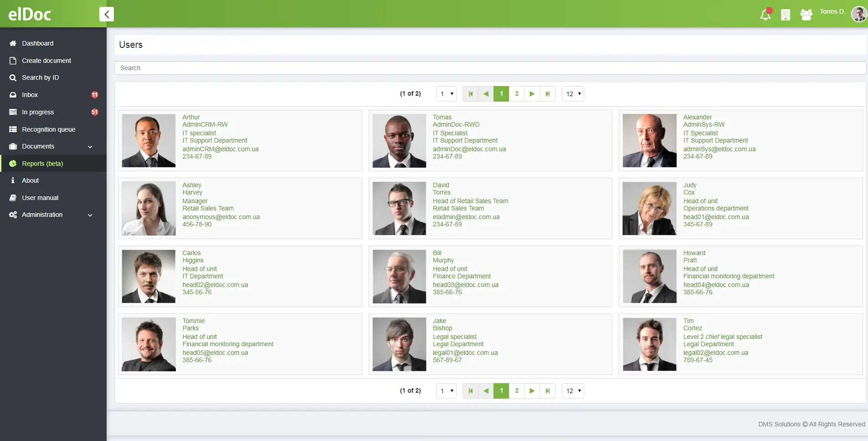The height and width of the screenshot is (441, 868).
Task: Click the Reports pie chart icon
Action: [x=13, y=164]
